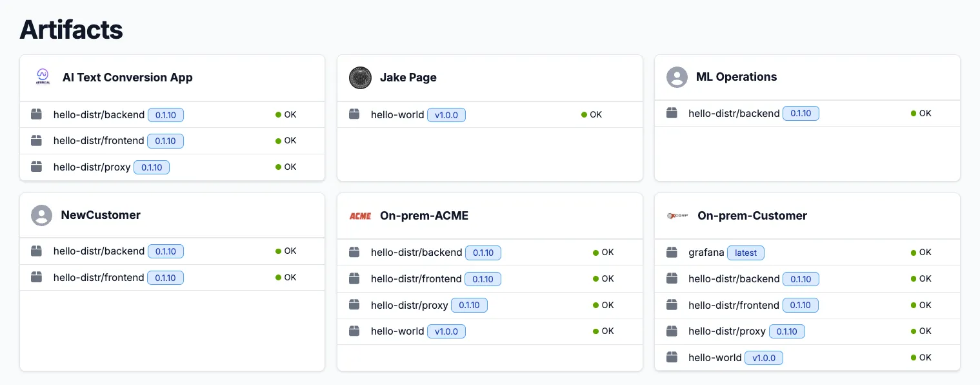Click the AI Text Conversion App logo icon

pos(42,77)
